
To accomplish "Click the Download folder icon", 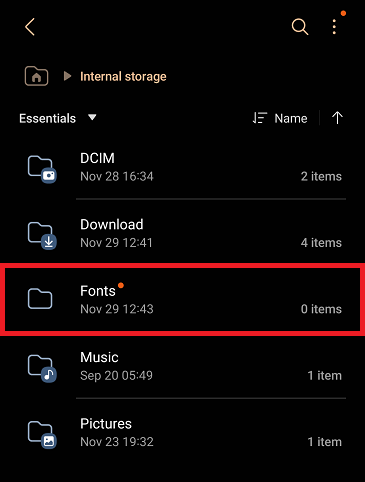I will click(42, 236).
